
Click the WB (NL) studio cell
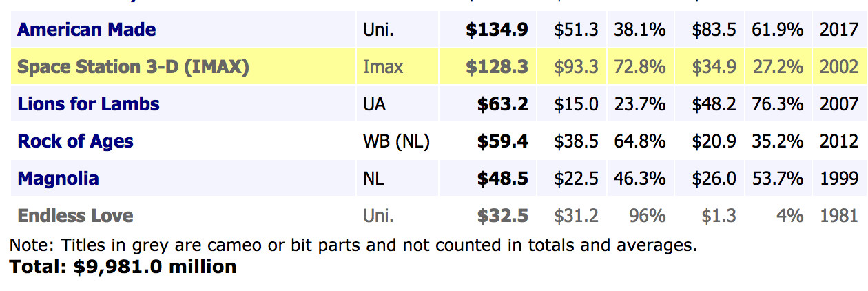(x=396, y=141)
